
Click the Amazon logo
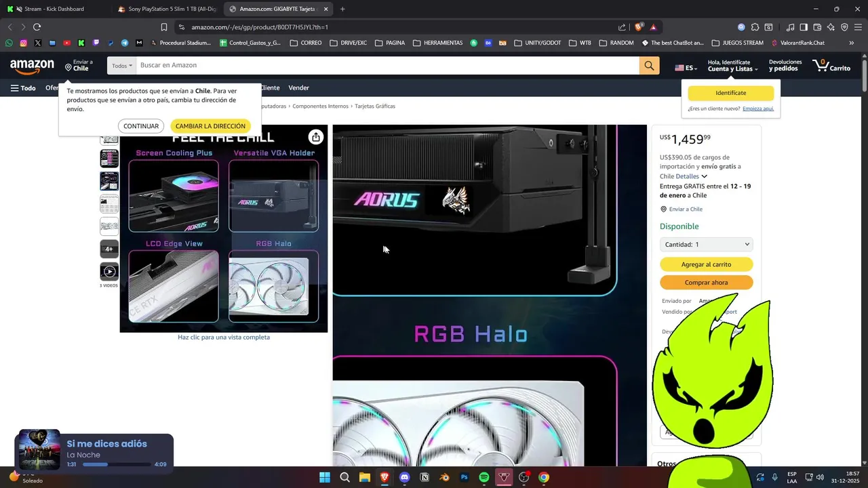pyautogui.click(x=32, y=66)
